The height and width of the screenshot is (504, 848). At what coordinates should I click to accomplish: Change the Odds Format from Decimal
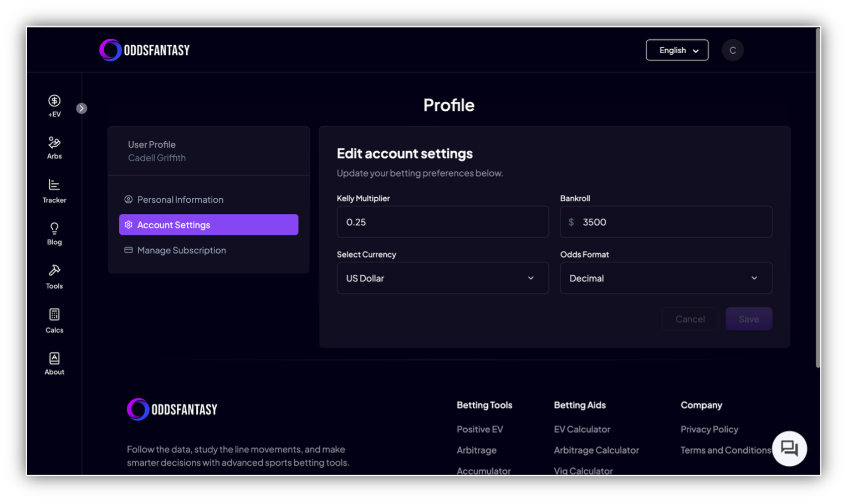tap(666, 278)
